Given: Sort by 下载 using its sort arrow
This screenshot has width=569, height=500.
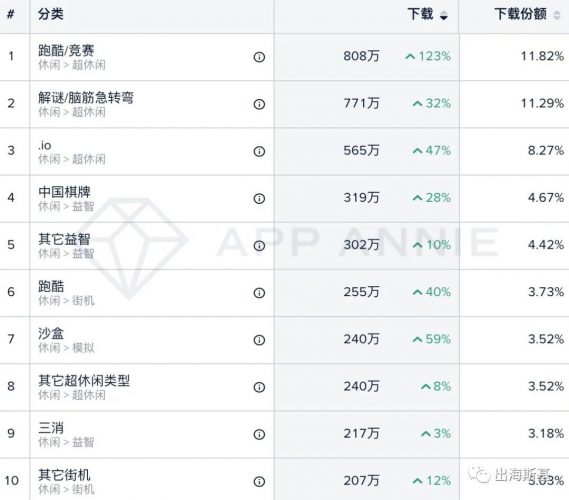Looking at the screenshot, I should 443,15.
